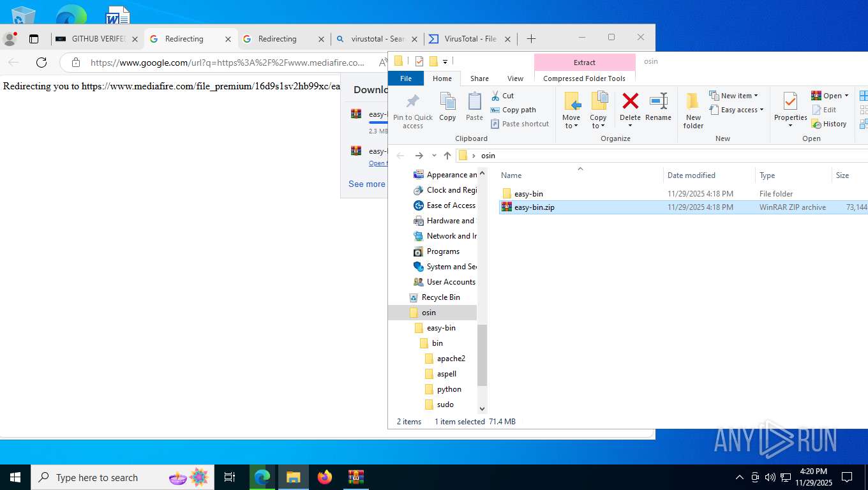Click the Cut scissors icon
The width and height of the screenshot is (868, 490).
click(x=495, y=96)
